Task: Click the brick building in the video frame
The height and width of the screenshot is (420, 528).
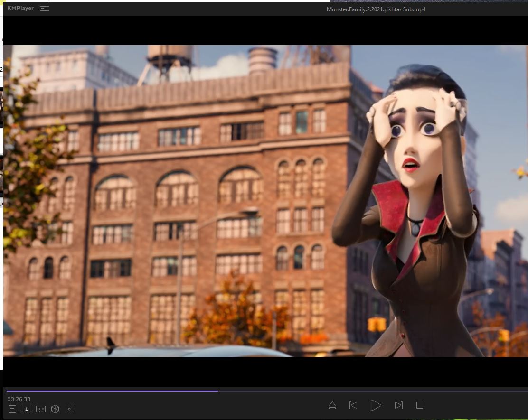Action: 190,190
